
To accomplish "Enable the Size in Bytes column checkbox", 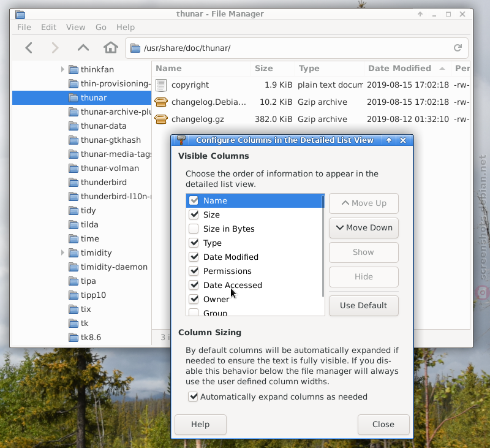I will pos(194,229).
